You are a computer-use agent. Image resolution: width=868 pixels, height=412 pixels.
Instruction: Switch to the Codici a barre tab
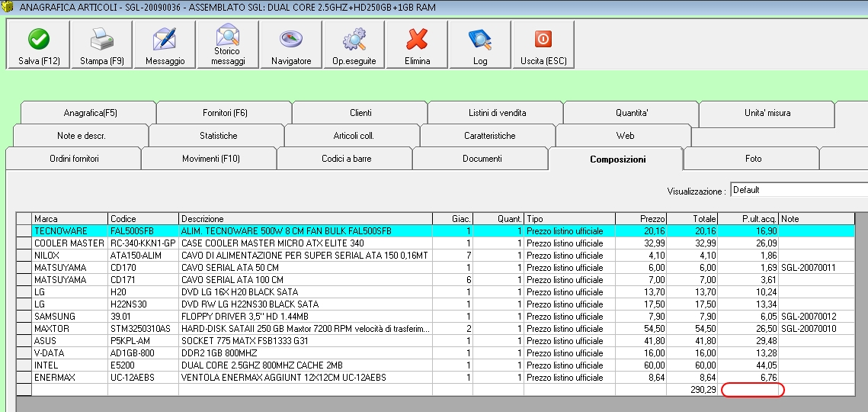click(x=345, y=159)
